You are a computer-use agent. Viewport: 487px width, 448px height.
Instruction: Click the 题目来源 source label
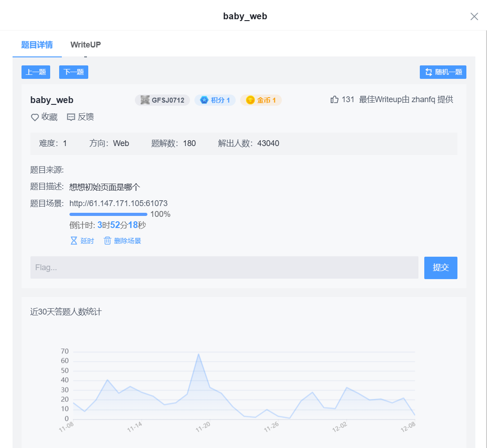click(x=47, y=170)
